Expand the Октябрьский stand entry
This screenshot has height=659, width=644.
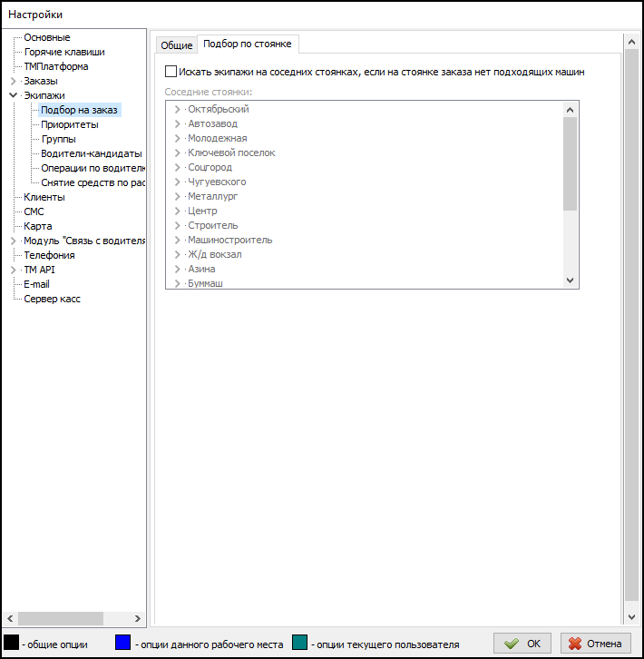click(178, 110)
